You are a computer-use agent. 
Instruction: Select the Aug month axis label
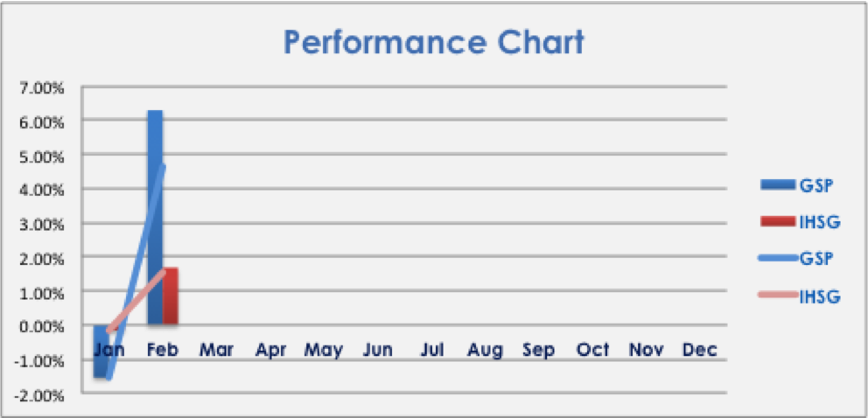point(485,351)
